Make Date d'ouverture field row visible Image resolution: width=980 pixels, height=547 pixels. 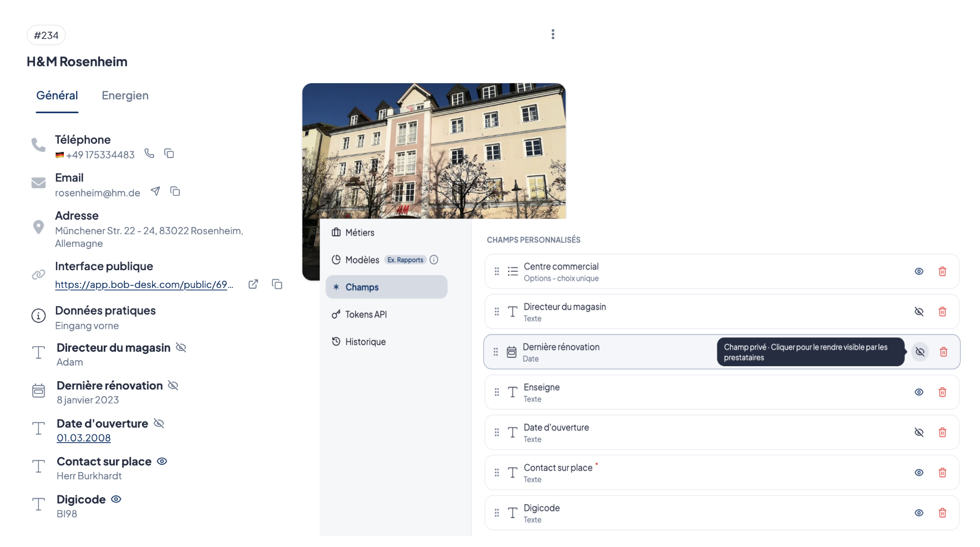coord(919,432)
